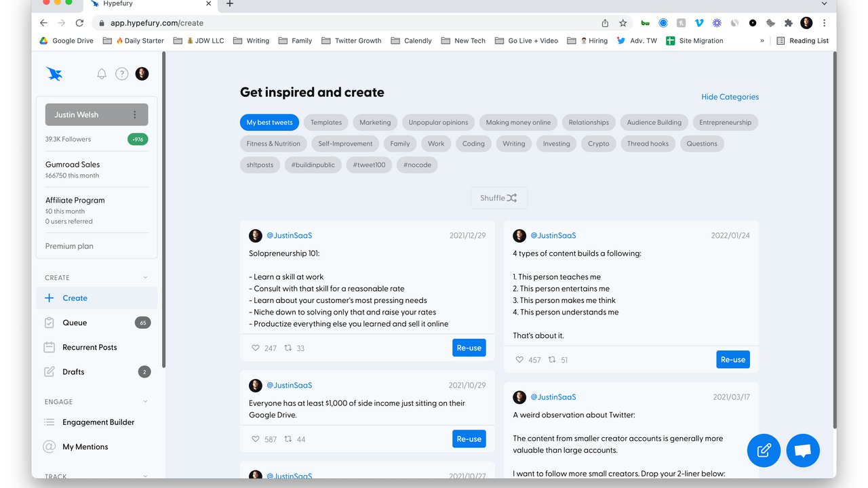Go back using browser back arrow
The height and width of the screenshot is (488, 868).
(44, 22)
